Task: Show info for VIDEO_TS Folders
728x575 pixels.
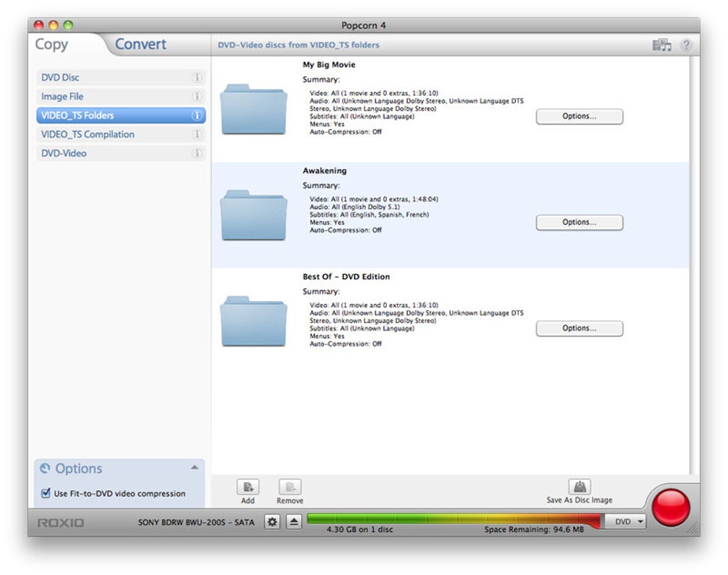Action: 197,116
